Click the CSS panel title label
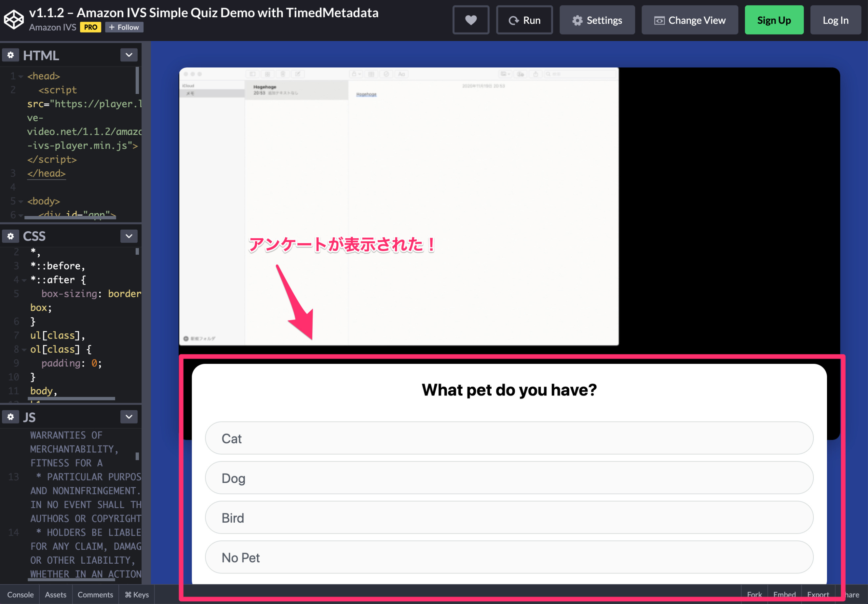The width and height of the screenshot is (868, 604). tap(34, 236)
